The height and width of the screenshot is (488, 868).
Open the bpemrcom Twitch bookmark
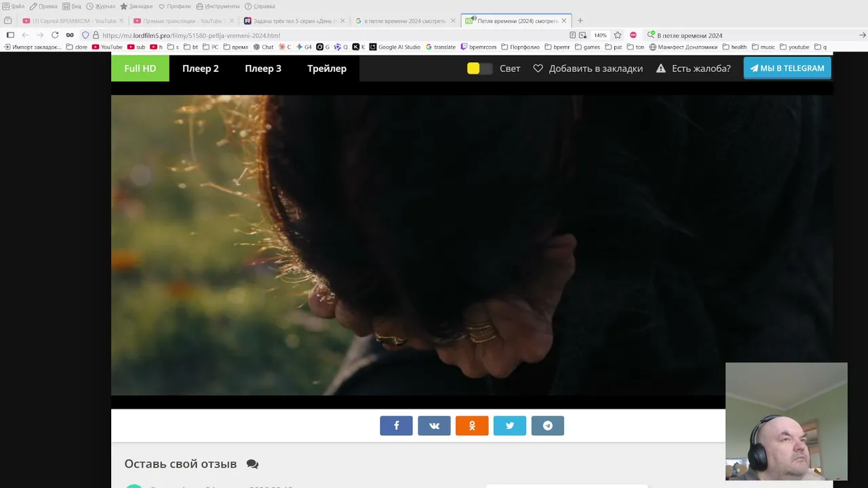(x=478, y=47)
